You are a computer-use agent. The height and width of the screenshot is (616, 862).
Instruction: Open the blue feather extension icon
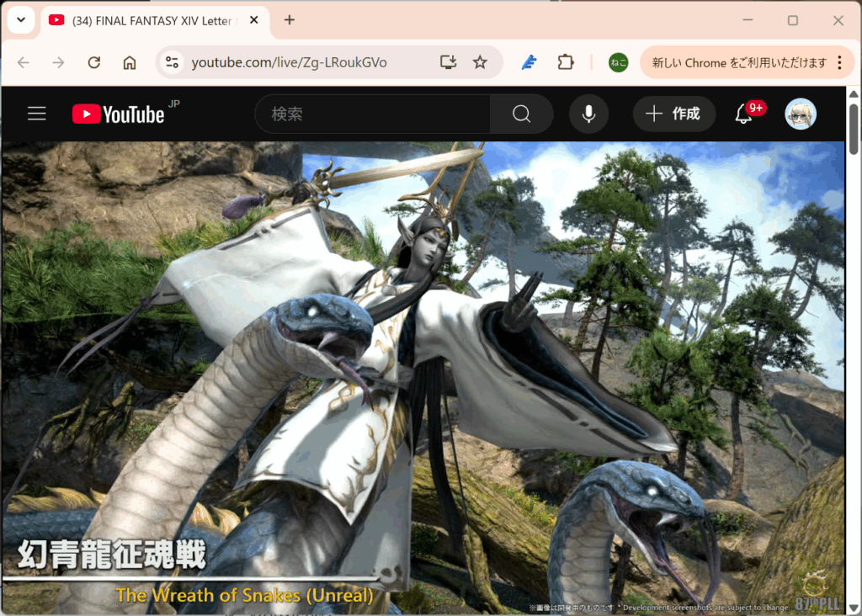pyautogui.click(x=529, y=62)
